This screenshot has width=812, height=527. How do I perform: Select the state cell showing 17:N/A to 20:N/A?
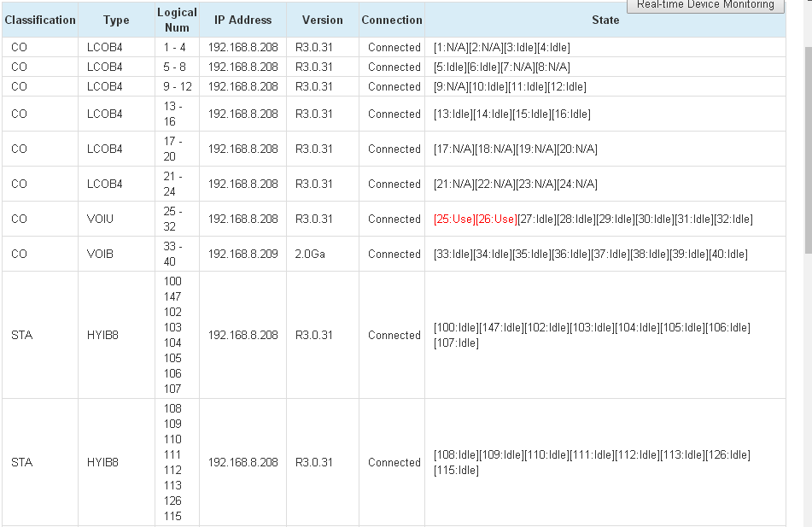pos(516,149)
